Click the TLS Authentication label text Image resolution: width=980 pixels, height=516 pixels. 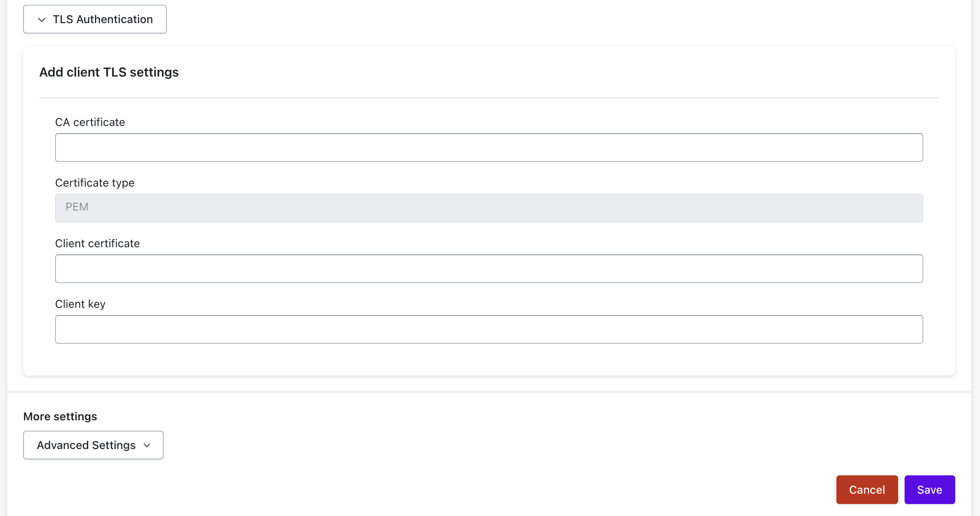(103, 19)
